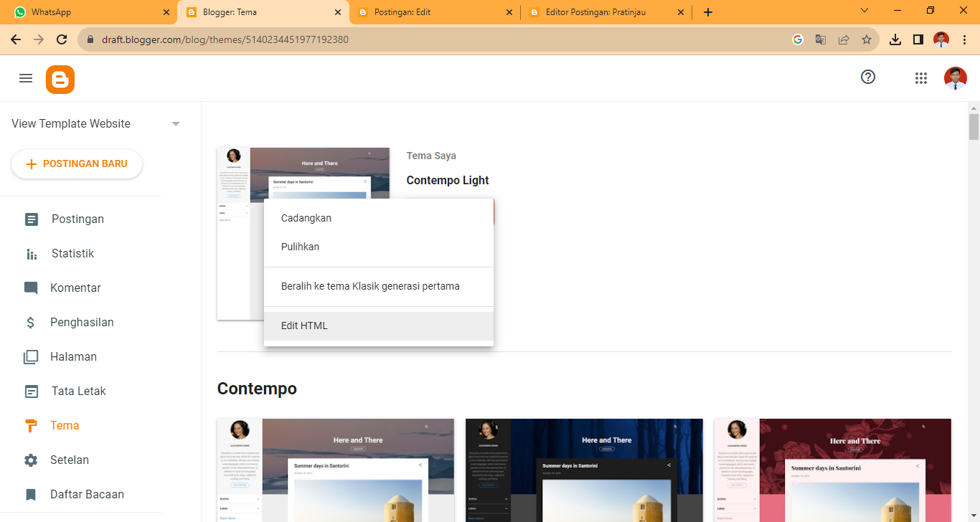Screen dimensions: 980x522
Task: Click the Penghasilan dollar icon
Action: [31, 323]
